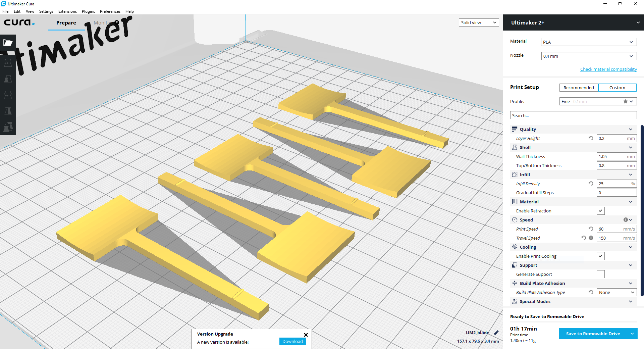Open the Help menu
Viewport: 644px width, 349px height.
129,11
